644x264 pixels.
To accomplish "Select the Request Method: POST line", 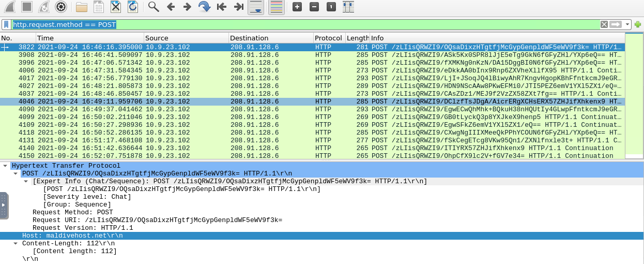I will (x=73, y=212).
